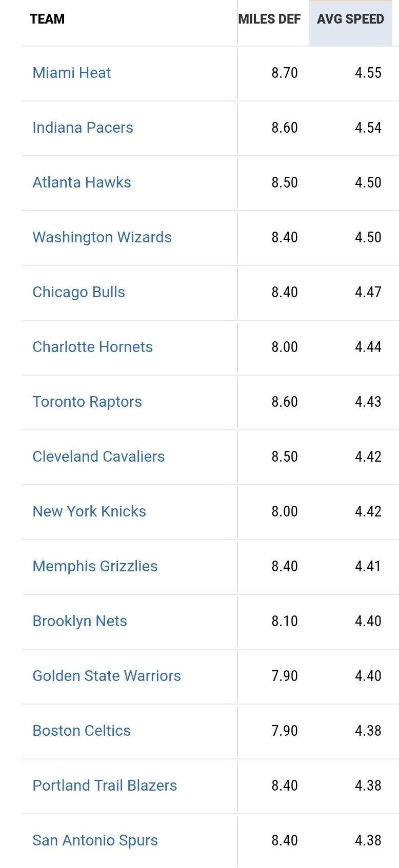This screenshot has height=868, width=399.
Task: Open the Memphis Grizzlies team link
Action: click(x=95, y=566)
